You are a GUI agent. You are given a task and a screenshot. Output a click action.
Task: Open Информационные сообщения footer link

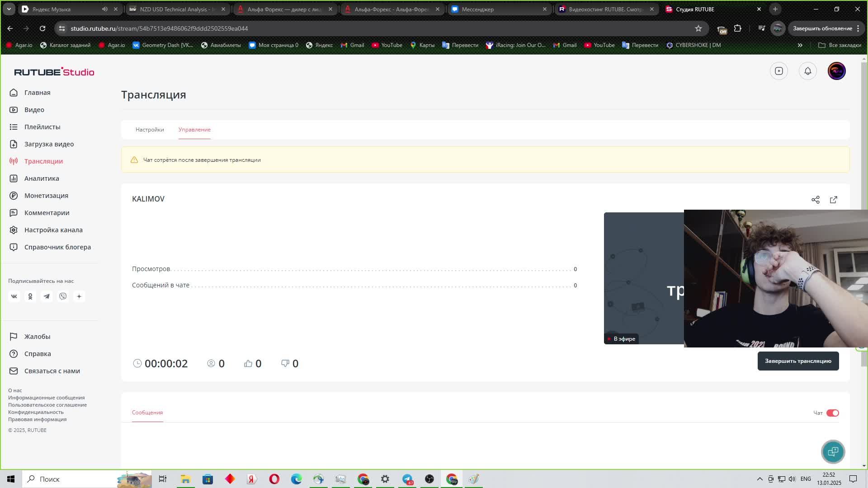tap(47, 398)
